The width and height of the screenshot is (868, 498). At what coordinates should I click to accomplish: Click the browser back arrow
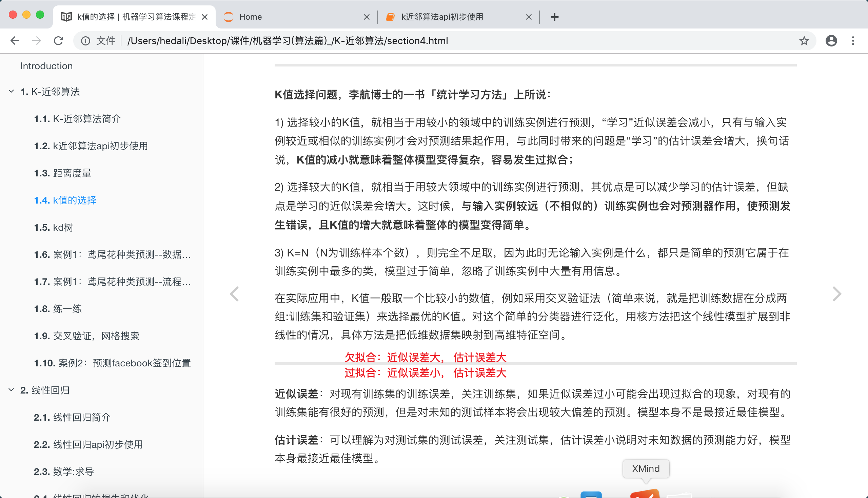pos(15,41)
